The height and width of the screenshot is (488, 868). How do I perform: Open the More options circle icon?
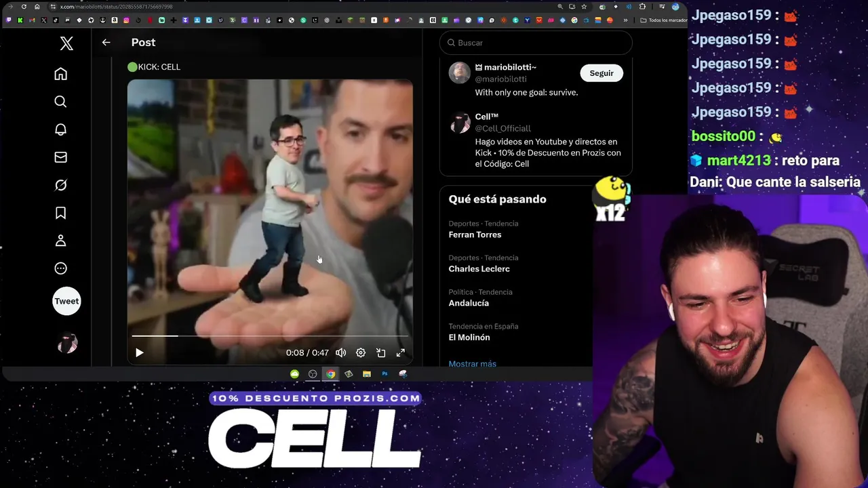(x=60, y=268)
